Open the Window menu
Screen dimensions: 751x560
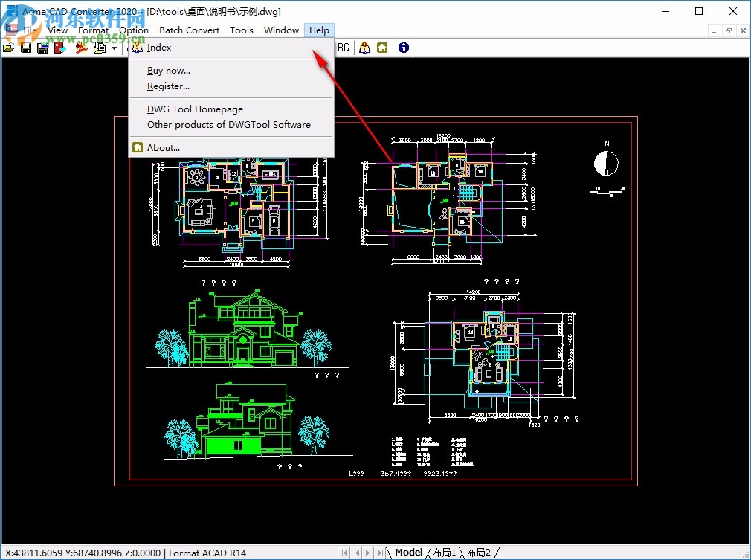coord(281,30)
